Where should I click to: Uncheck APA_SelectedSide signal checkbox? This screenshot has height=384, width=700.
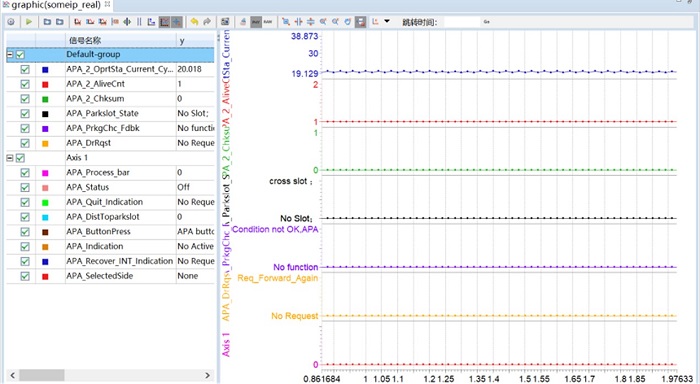click(25, 276)
